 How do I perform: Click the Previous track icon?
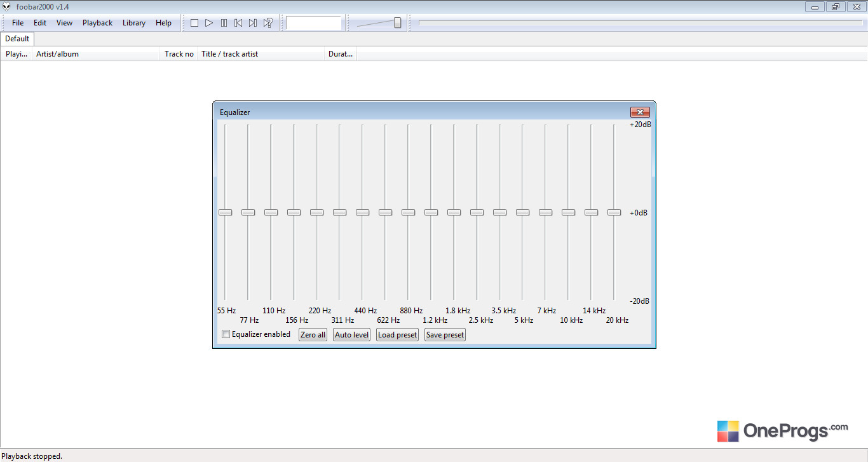pyautogui.click(x=238, y=23)
